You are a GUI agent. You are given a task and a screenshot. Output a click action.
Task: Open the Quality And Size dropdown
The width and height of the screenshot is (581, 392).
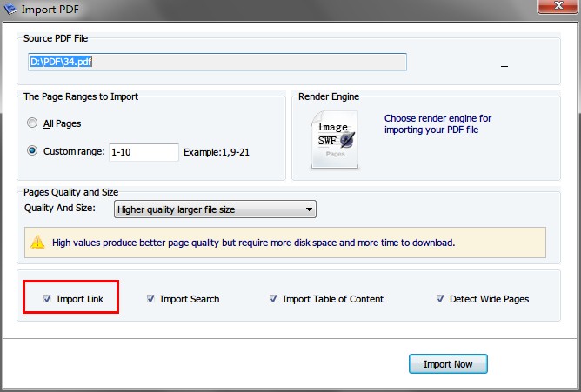click(x=215, y=209)
